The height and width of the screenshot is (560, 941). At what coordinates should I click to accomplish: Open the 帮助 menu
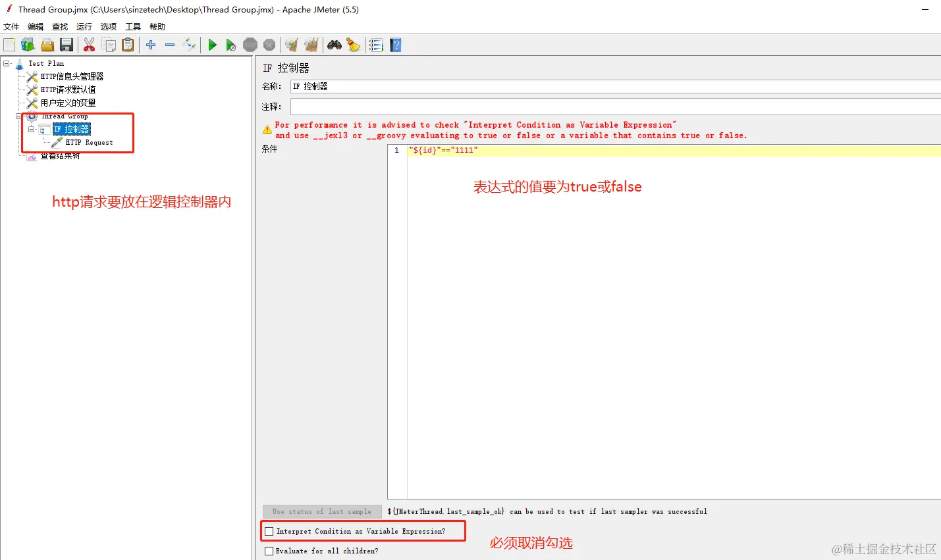[157, 27]
